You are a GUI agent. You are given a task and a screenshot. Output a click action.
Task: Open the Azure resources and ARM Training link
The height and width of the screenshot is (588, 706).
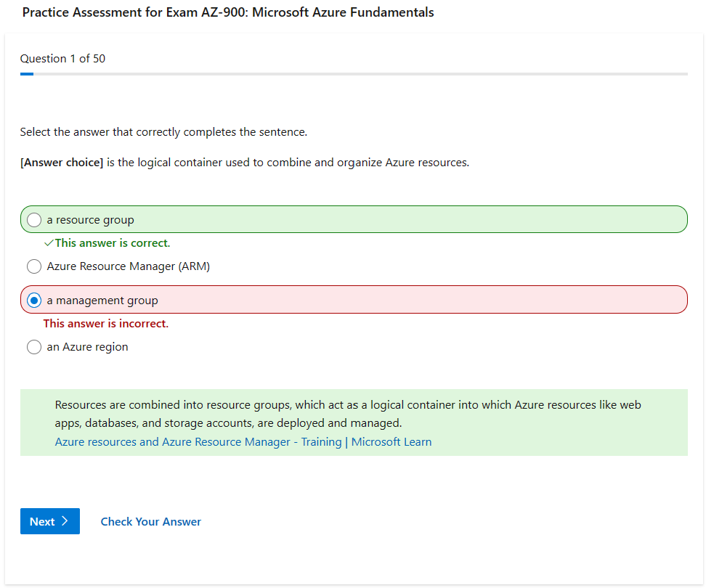198,442
